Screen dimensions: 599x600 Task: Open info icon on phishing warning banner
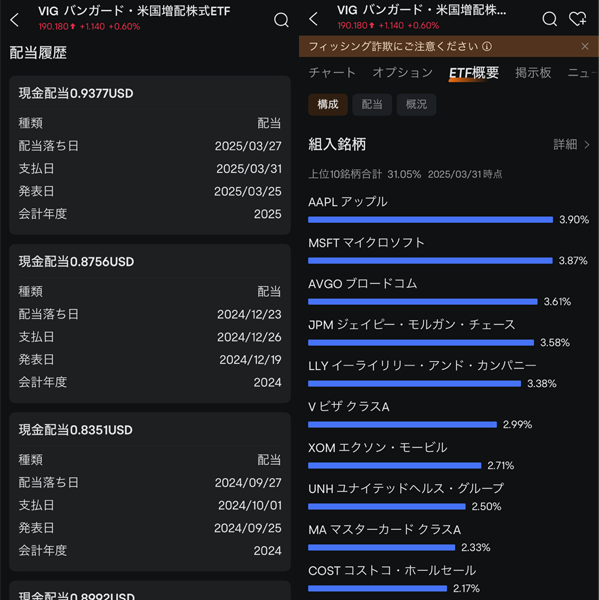click(487, 47)
